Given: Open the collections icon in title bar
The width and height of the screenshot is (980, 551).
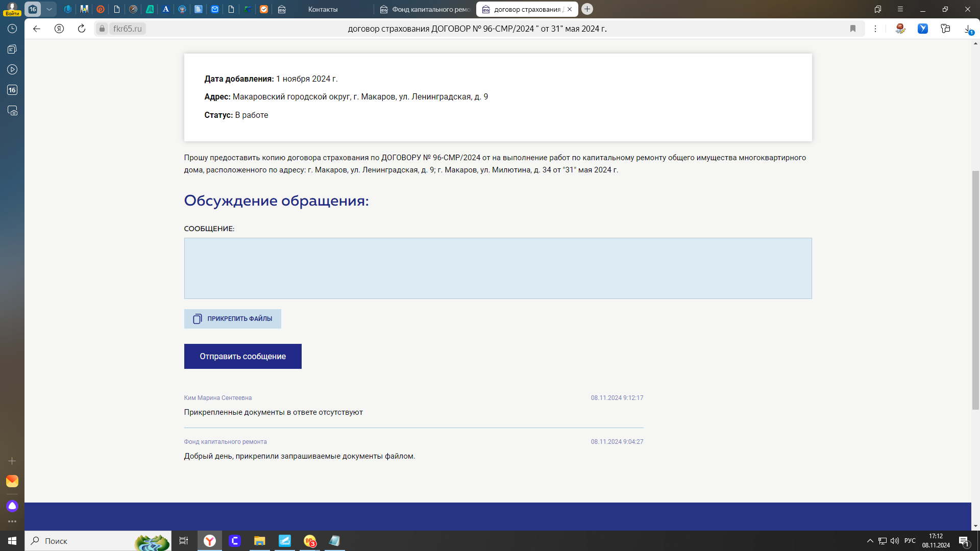Looking at the screenshot, I should tap(878, 9).
